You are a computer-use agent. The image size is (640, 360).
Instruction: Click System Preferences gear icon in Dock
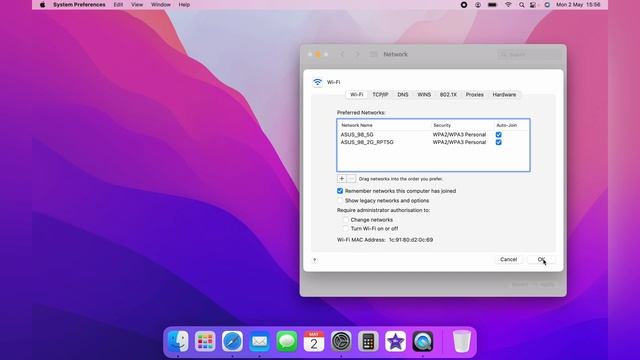click(x=341, y=341)
